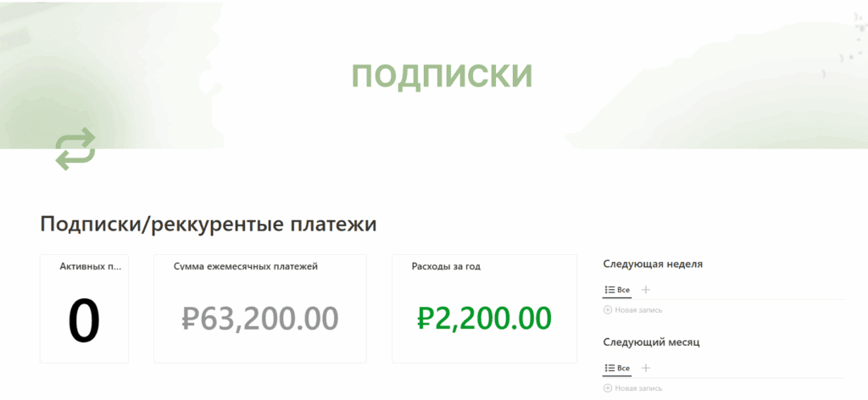
Task: Open the Следующая неделя database title
Action: (653, 264)
